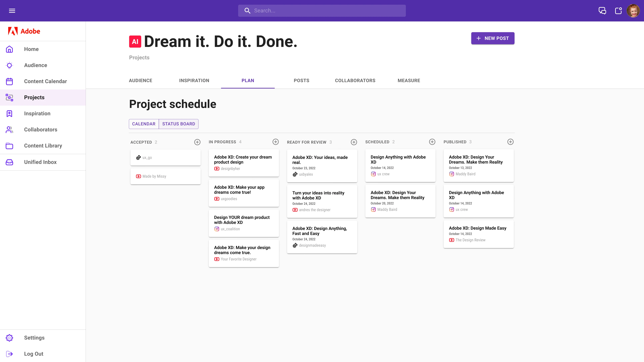Screen dimensions: 644x362
Task: Click YouTube icon on Made by Missy card
Action: pos(138,176)
